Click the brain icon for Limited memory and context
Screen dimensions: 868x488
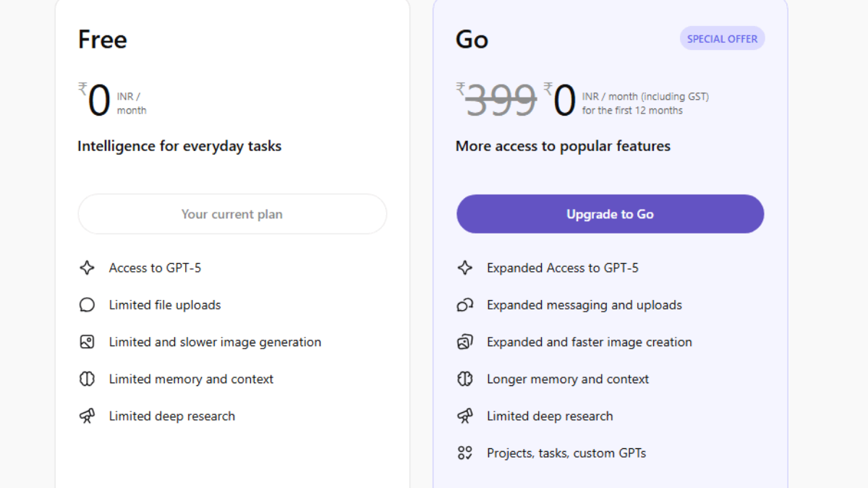87,379
